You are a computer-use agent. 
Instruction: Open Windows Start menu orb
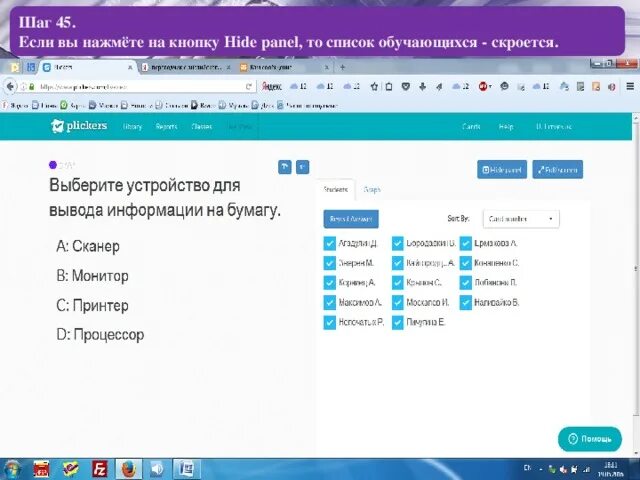[x=12, y=469]
